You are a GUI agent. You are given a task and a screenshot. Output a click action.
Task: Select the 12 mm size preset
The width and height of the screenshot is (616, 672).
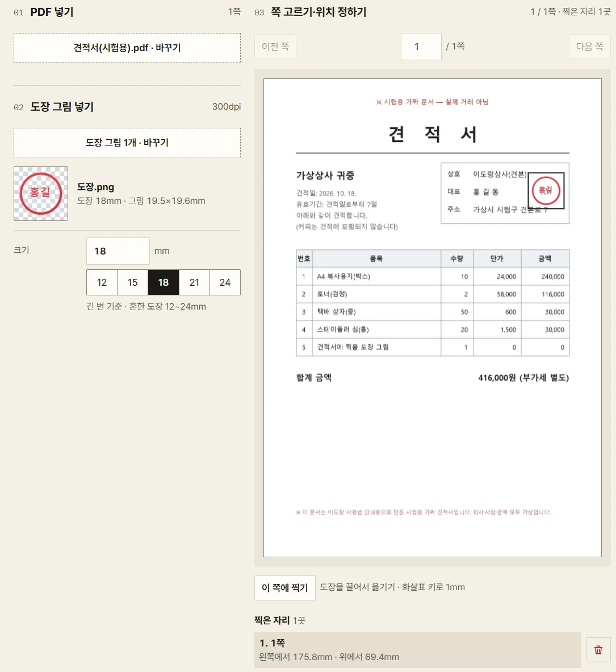tap(102, 282)
